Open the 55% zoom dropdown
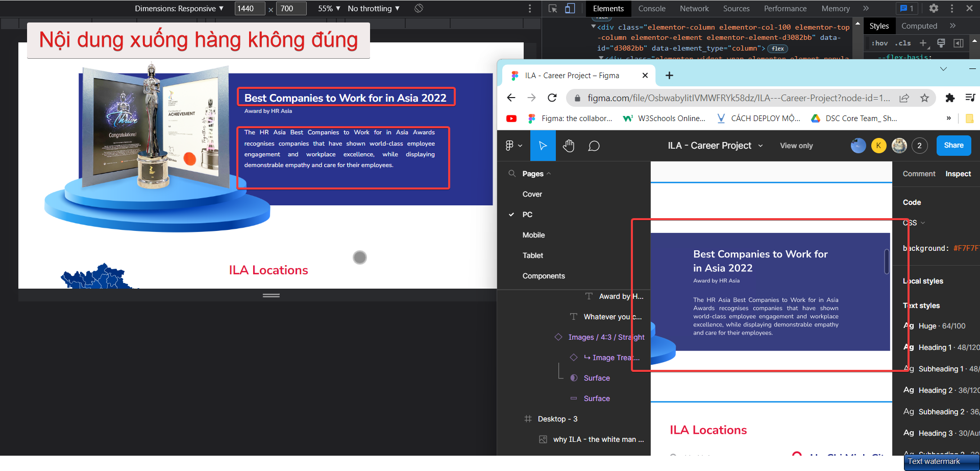The width and height of the screenshot is (980, 471). tap(329, 9)
